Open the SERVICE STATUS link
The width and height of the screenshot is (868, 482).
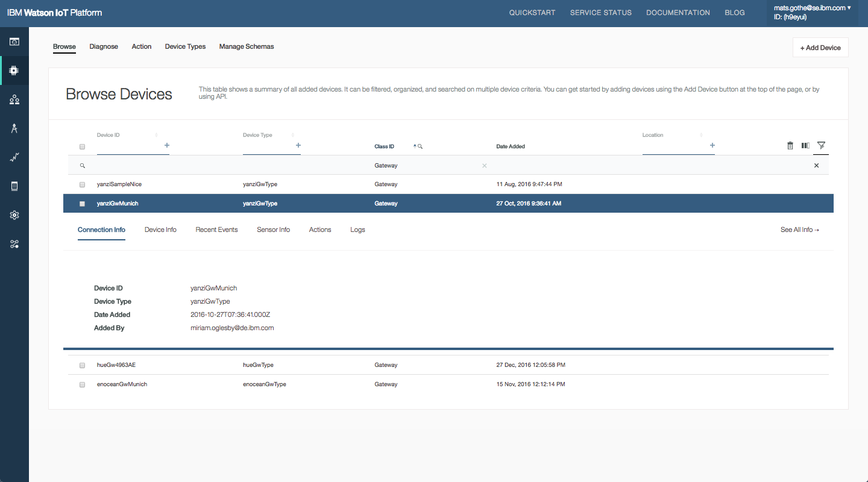click(x=601, y=13)
